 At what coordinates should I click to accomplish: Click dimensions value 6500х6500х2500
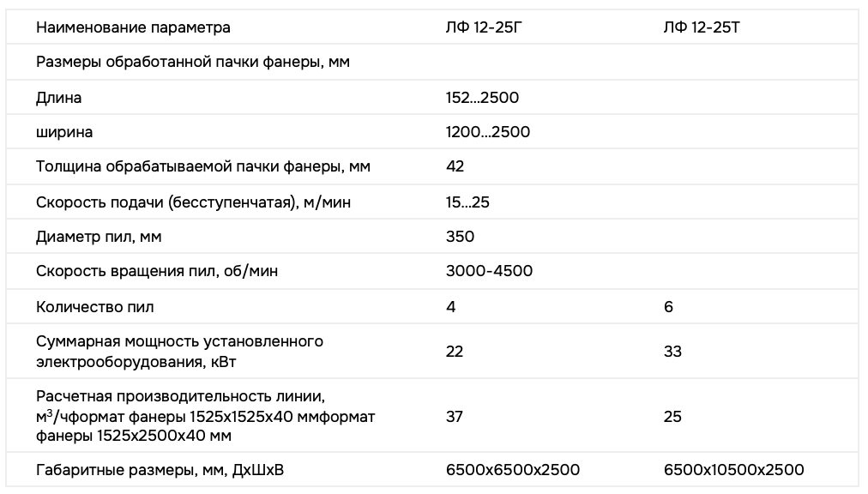point(513,470)
